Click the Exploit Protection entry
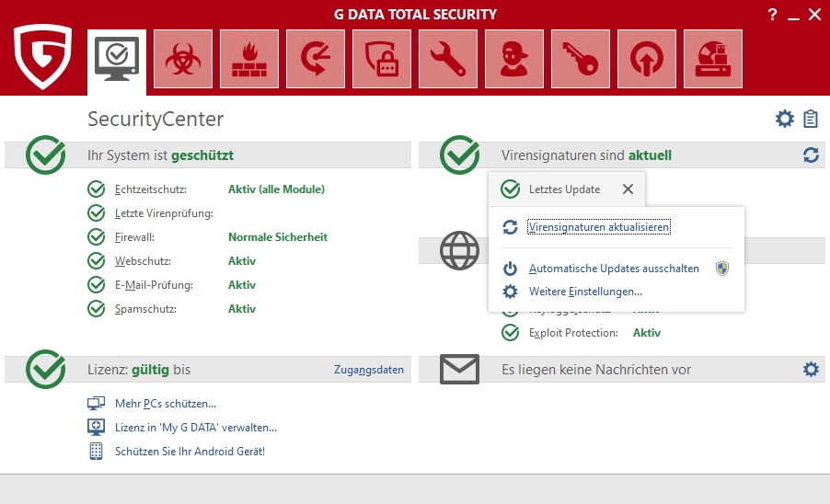The image size is (830, 504). click(573, 333)
